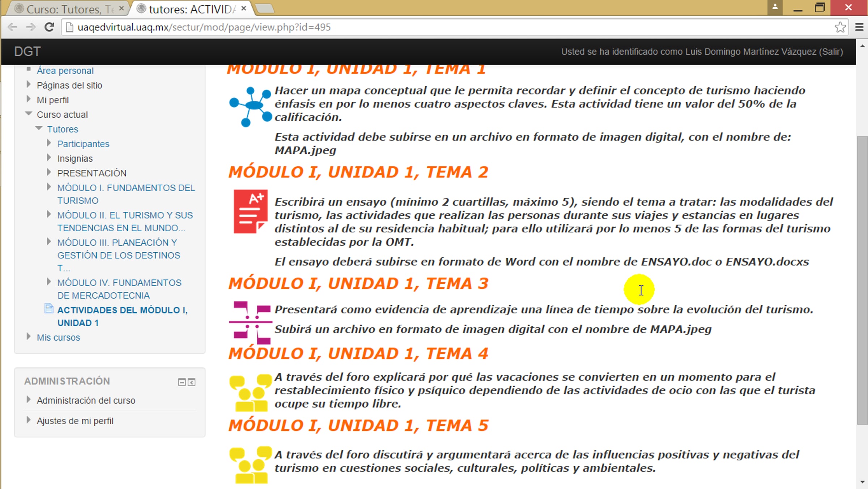Expand Mis cursos node
Image resolution: width=868 pixels, height=489 pixels.
[29, 337]
